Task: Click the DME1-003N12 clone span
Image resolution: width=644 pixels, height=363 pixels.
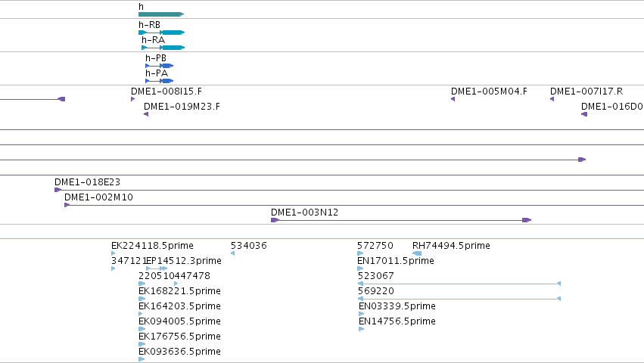Action: click(401, 220)
